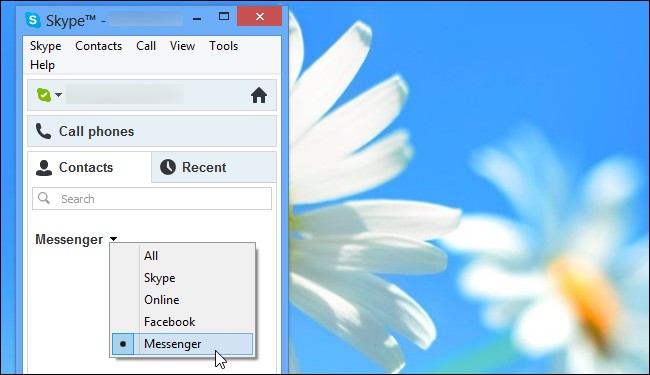The height and width of the screenshot is (375, 650).
Task: Open the View menu
Action: click(182, 46)
